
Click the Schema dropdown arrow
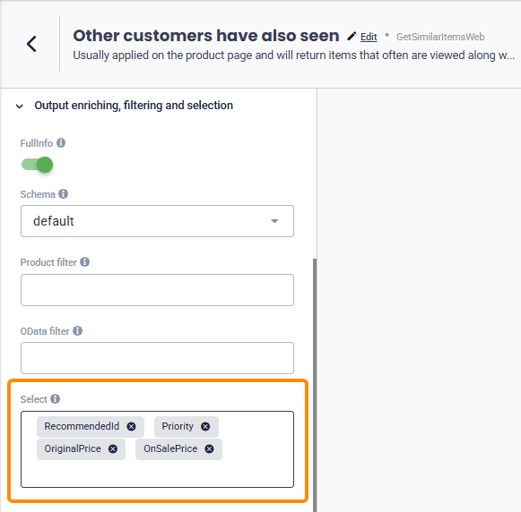point(275,221)
